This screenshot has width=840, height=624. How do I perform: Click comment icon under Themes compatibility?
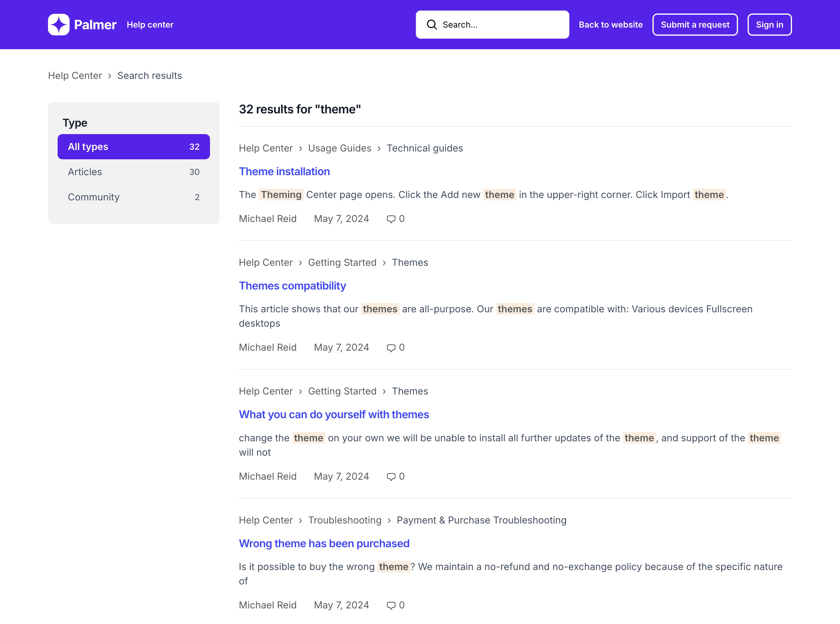coord(391,348)
